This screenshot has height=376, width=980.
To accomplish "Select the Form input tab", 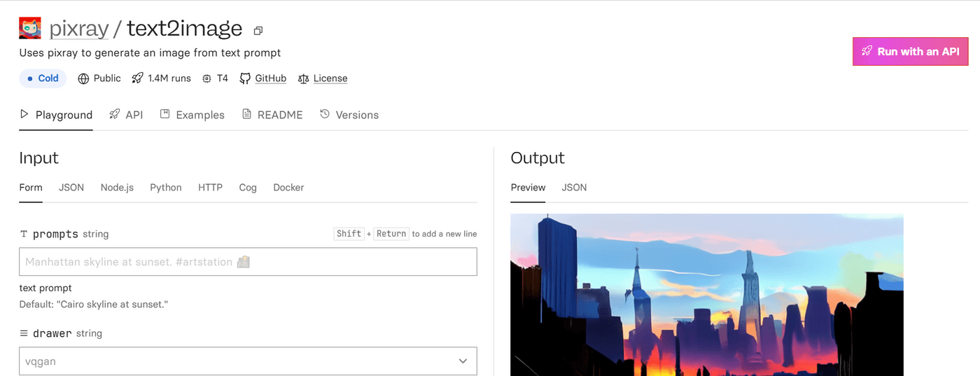I will tap(31, 188).
